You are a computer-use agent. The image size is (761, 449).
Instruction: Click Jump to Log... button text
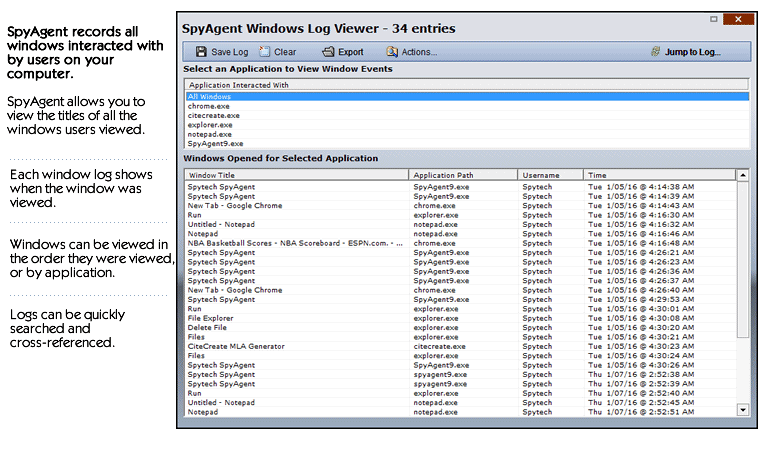click(693, 52)
